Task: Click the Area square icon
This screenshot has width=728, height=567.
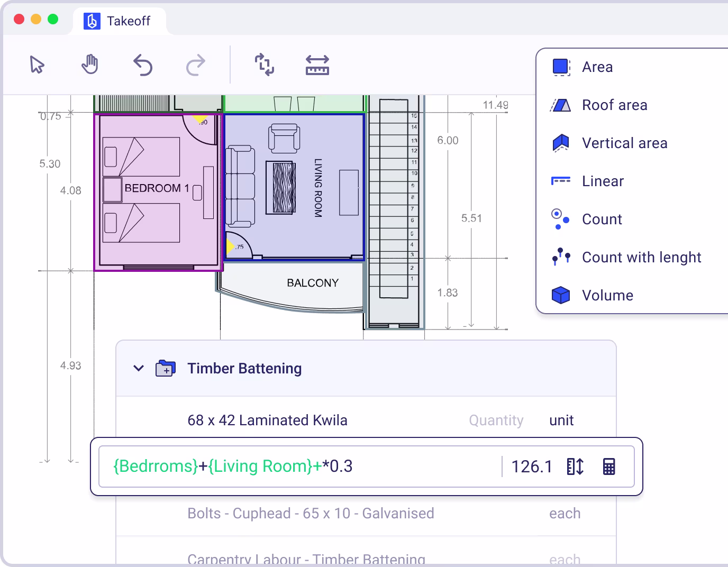Action: 561,67
